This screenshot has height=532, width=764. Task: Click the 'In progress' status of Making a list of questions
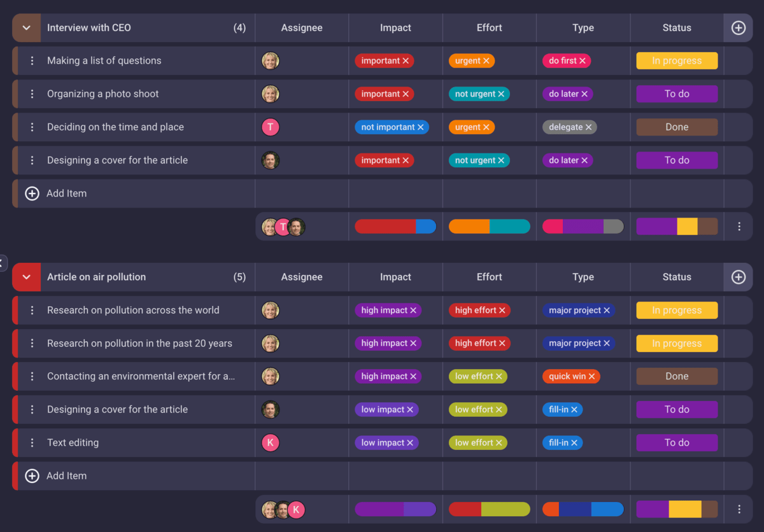[677, 60]
